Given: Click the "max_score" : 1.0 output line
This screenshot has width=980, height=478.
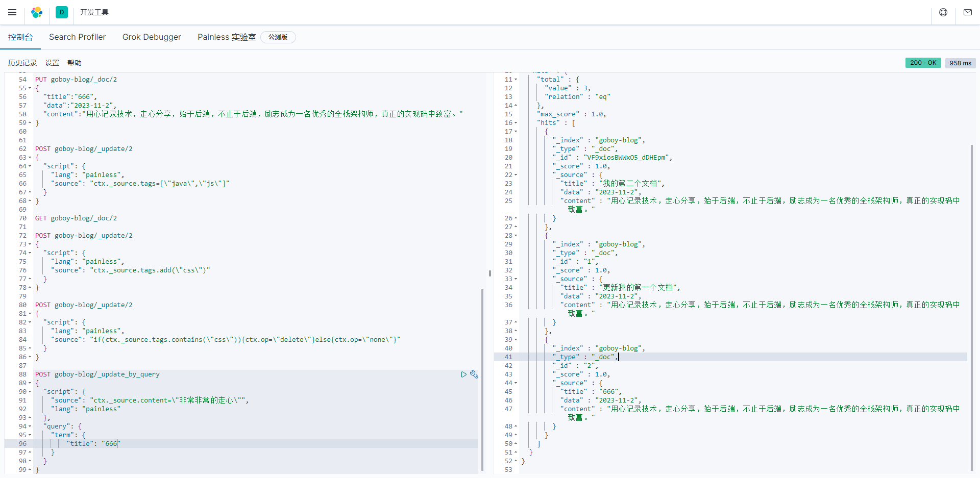Looking at the screenshot, I should (x=571, y=114).
